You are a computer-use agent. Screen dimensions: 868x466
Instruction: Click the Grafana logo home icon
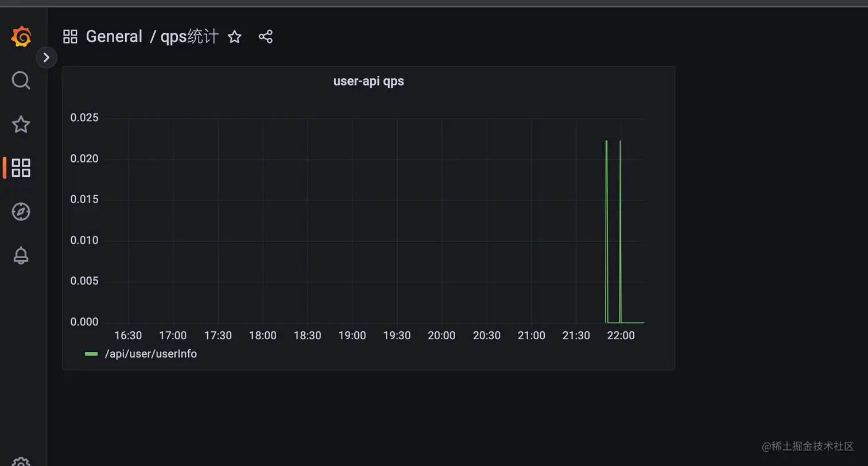(21, 37)
